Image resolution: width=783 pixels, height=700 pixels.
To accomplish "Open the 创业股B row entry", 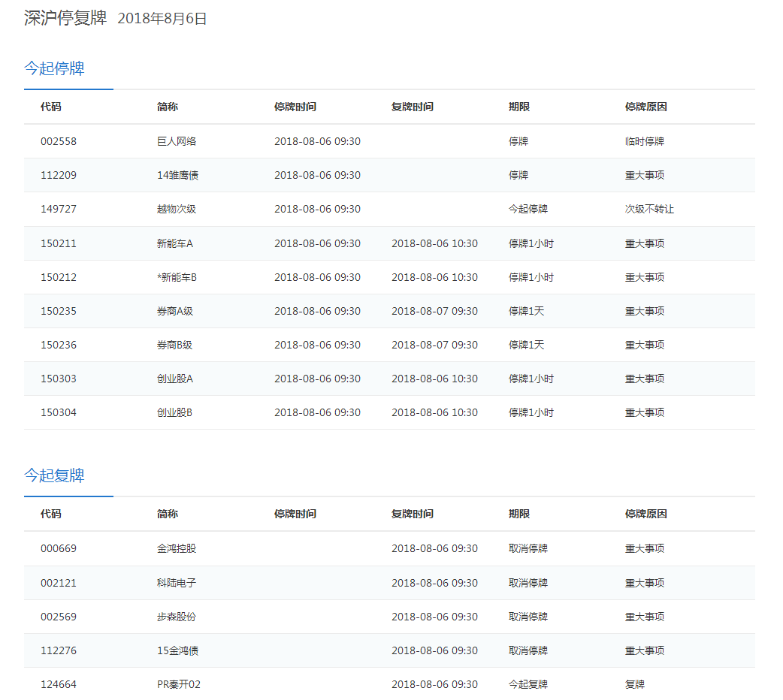I will [175, 412].
